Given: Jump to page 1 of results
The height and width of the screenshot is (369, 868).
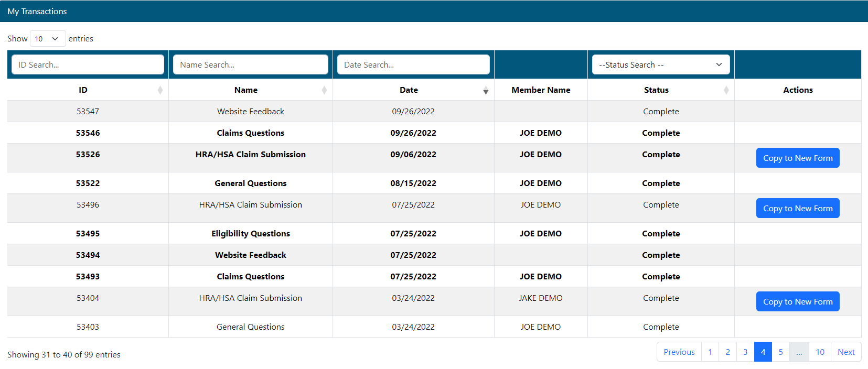Looking at the screenshot, I should point(710,352).
